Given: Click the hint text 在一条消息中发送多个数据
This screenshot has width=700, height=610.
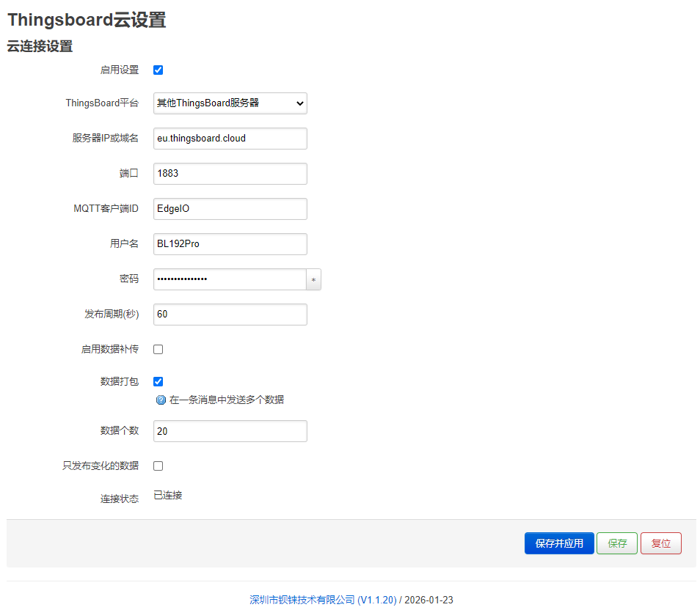Looking at the screenshot, I should pyautogui.click(x=227, y=400).
